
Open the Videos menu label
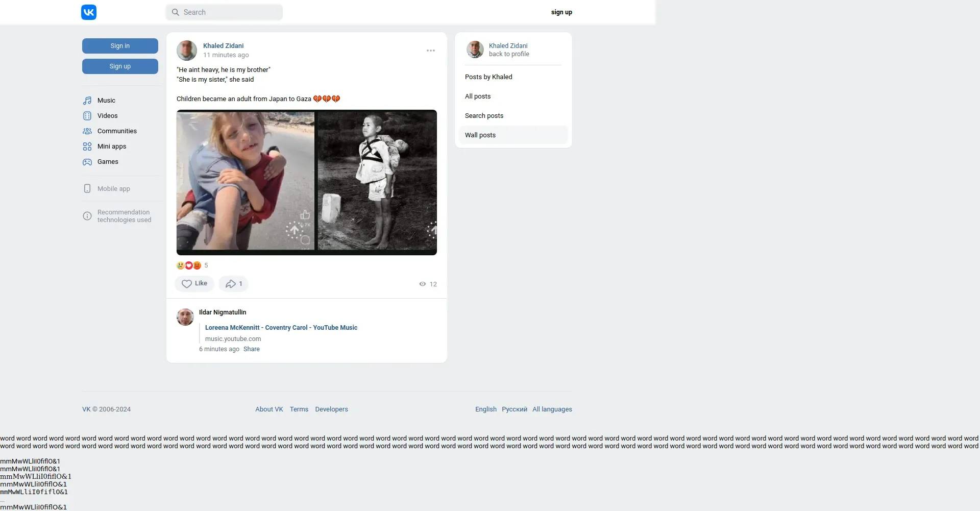pos(107,116)
